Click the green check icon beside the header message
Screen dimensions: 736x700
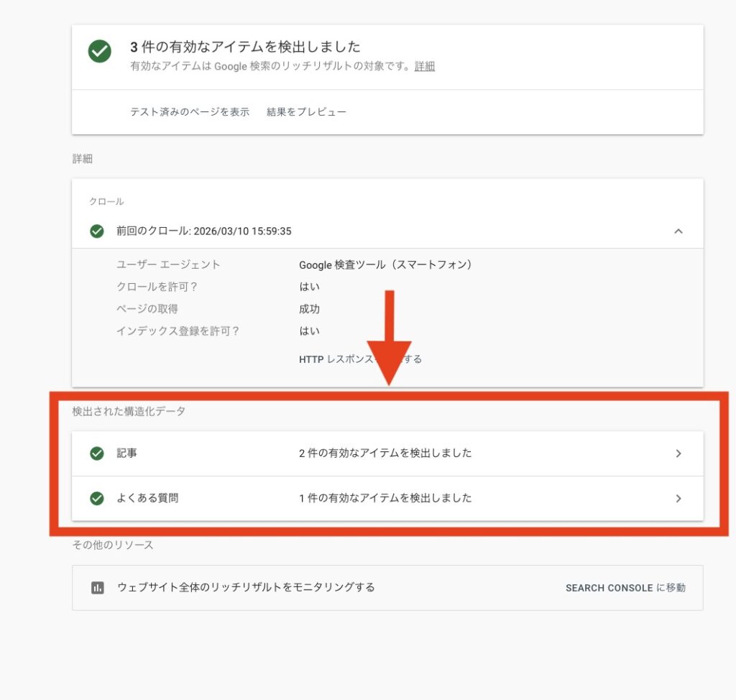coord(99,52)
